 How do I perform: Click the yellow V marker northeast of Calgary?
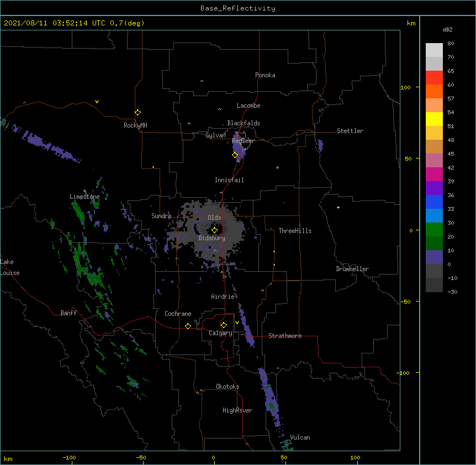(x=237, y=322)
